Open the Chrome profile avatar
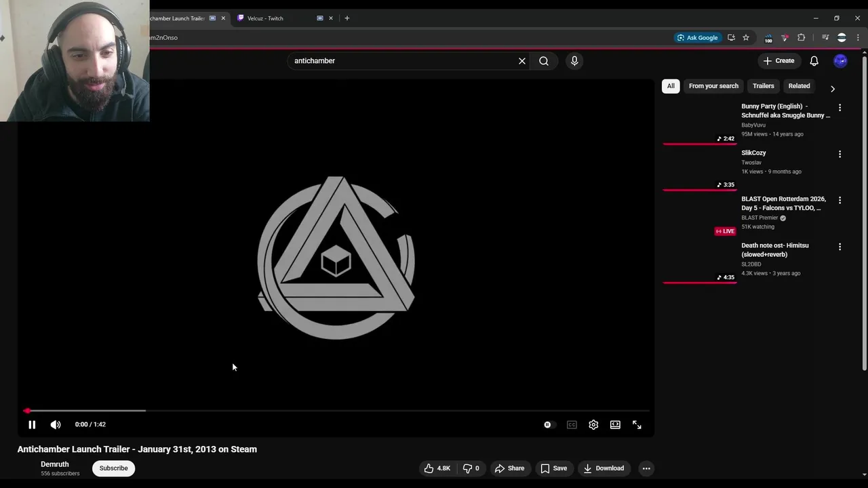This screenshot has height=488, width=868. [842, 38]
